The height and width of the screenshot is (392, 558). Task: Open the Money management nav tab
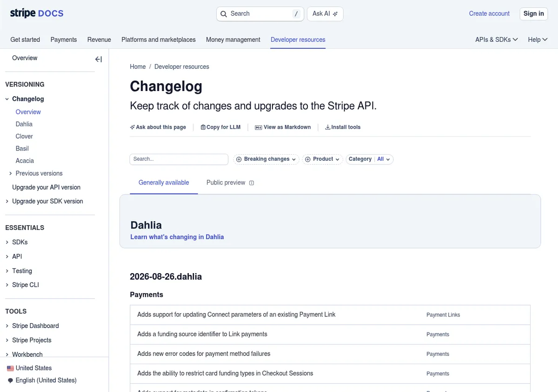coord(233,39)
